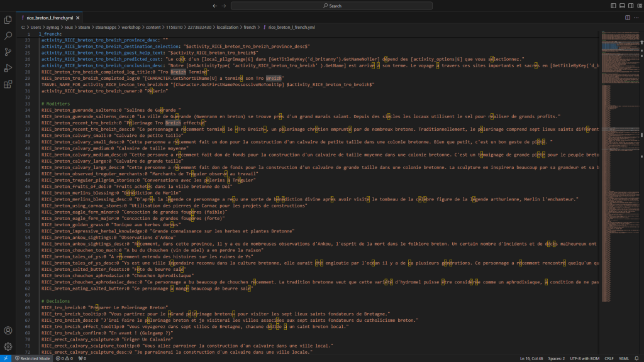Open the Extensions view

click(x=8, y=83)
